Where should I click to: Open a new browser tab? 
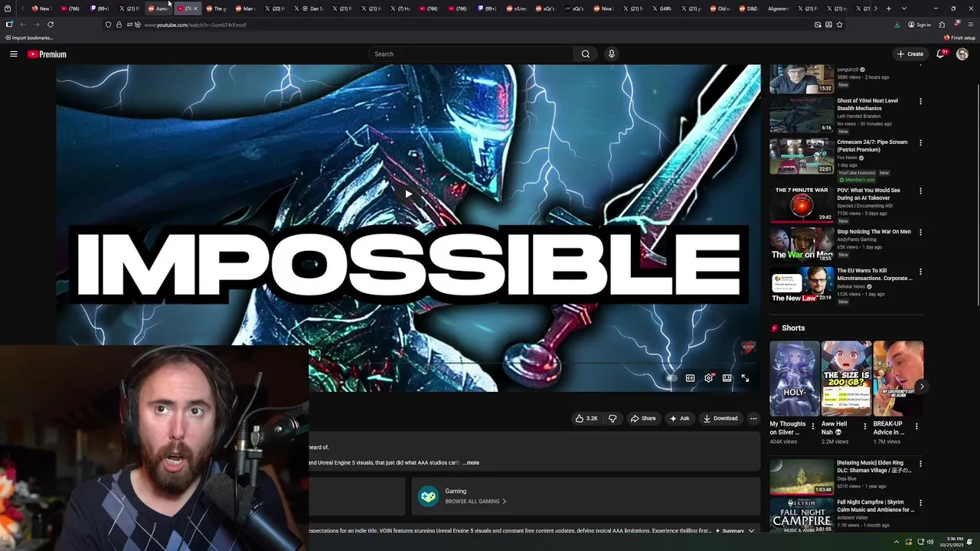tap(888, 8)
